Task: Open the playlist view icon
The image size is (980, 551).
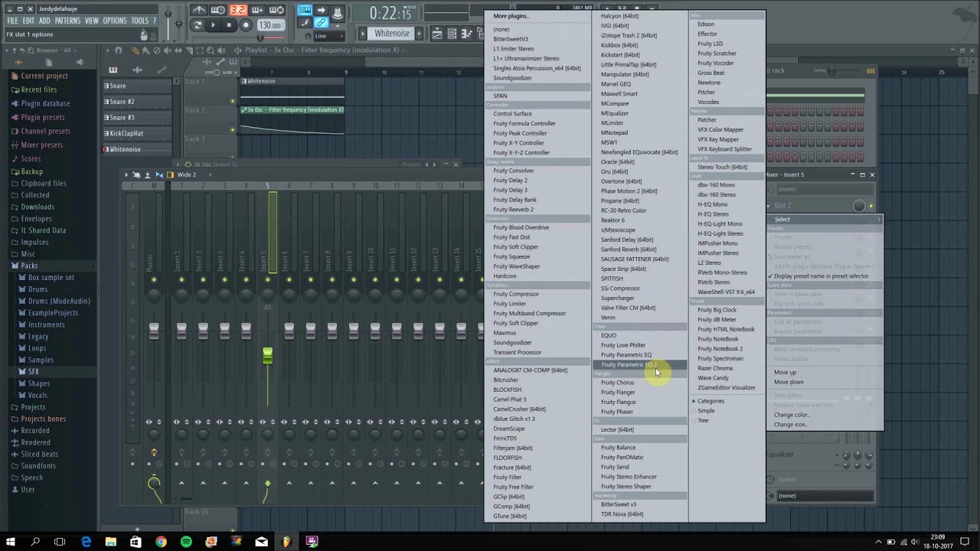Action: point(437,34)
